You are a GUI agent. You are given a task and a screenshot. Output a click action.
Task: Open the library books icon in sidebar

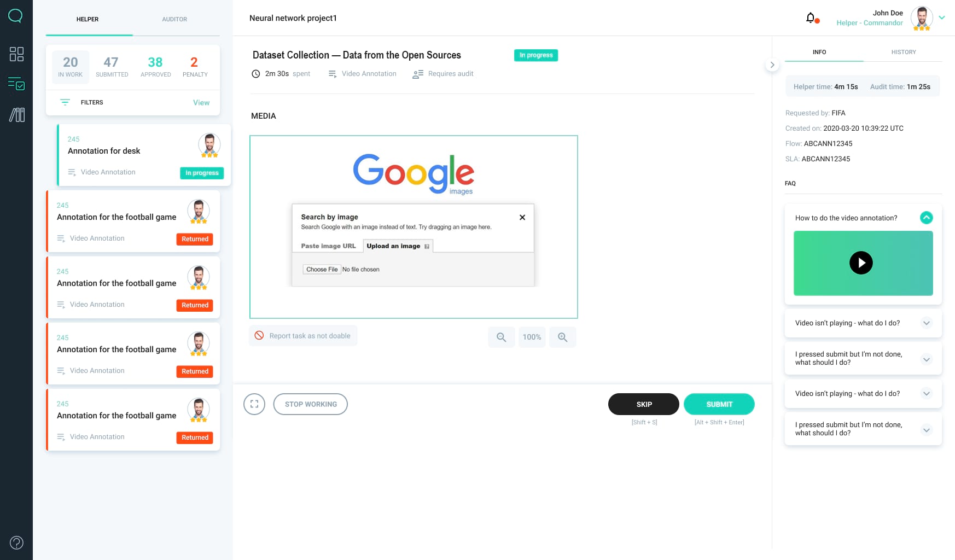click(x=16, y=115)
